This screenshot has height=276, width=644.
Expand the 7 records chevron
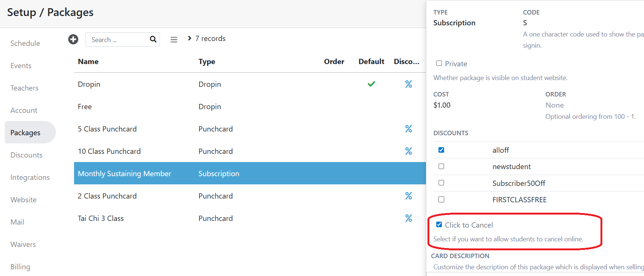(189, 38)
